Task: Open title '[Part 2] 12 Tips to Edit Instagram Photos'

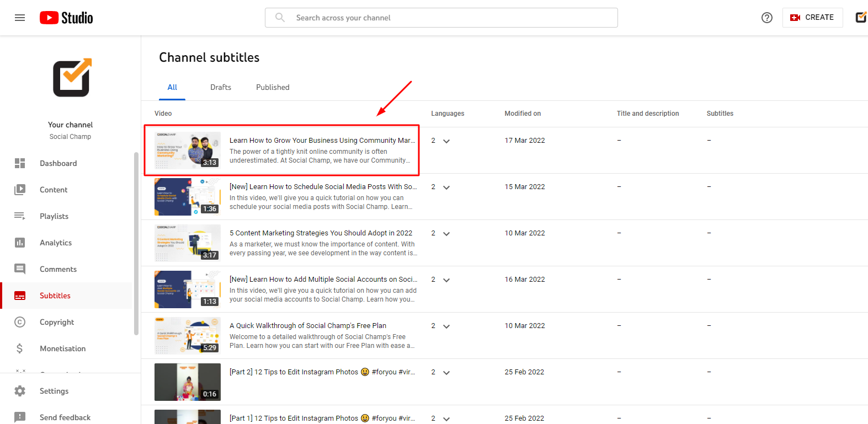Action: pos(322,372)
